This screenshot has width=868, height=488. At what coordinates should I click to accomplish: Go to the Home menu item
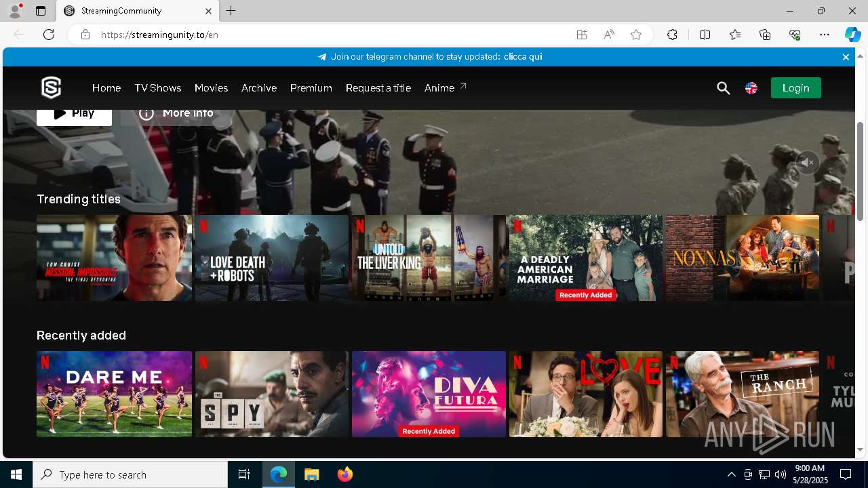pyautogui.click(x=106, y=88)
